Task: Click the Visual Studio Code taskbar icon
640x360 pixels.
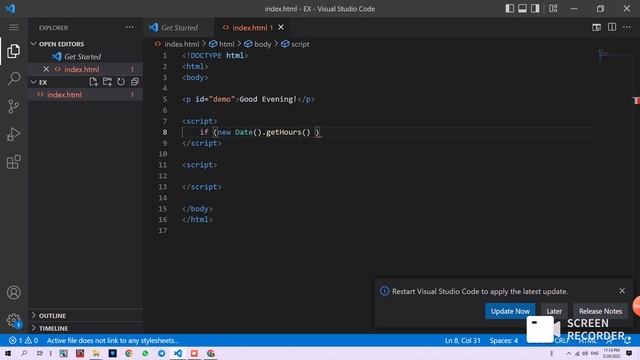Action: point(178,353)
